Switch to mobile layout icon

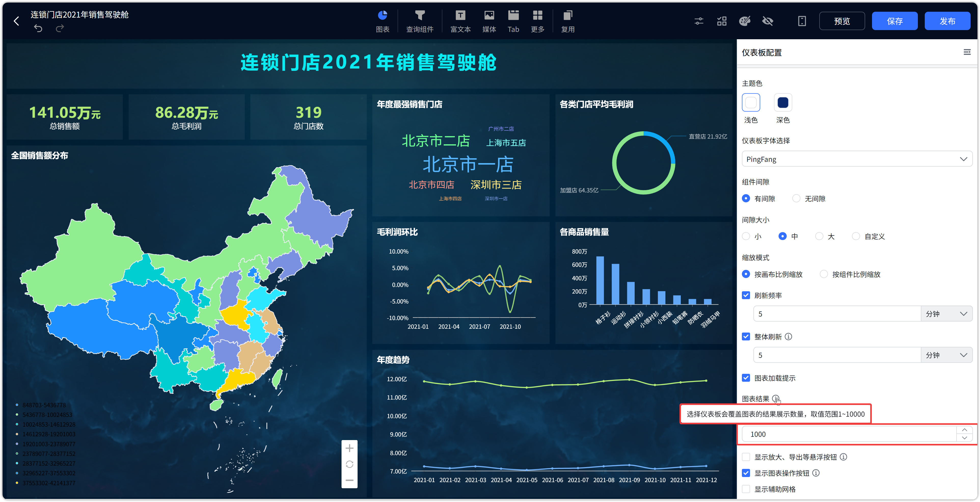(802, 21)
